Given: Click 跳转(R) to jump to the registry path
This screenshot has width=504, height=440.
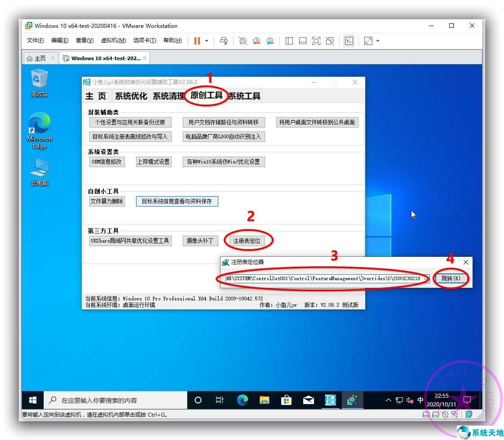Looking at the screenshot, I should 451,278.
